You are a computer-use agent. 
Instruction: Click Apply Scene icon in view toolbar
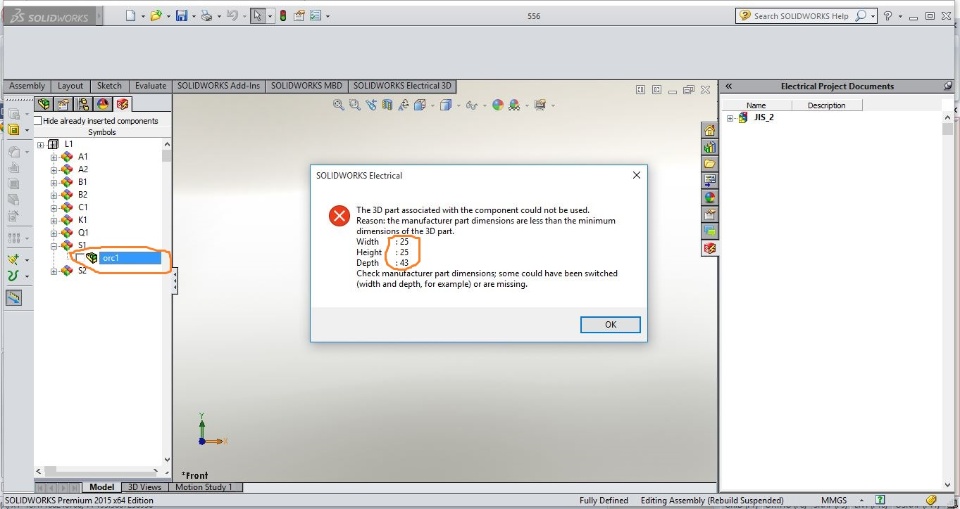click(514, 105)
